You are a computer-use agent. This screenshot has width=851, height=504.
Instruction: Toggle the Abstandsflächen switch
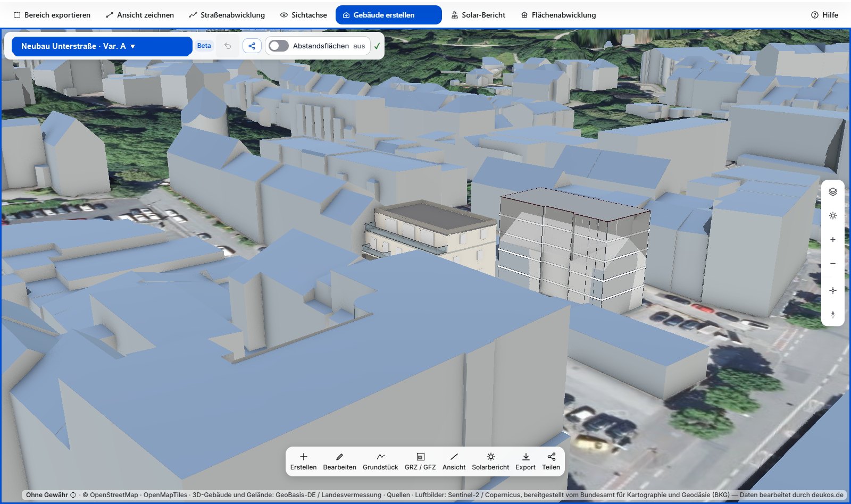click(x=278, y=46)
